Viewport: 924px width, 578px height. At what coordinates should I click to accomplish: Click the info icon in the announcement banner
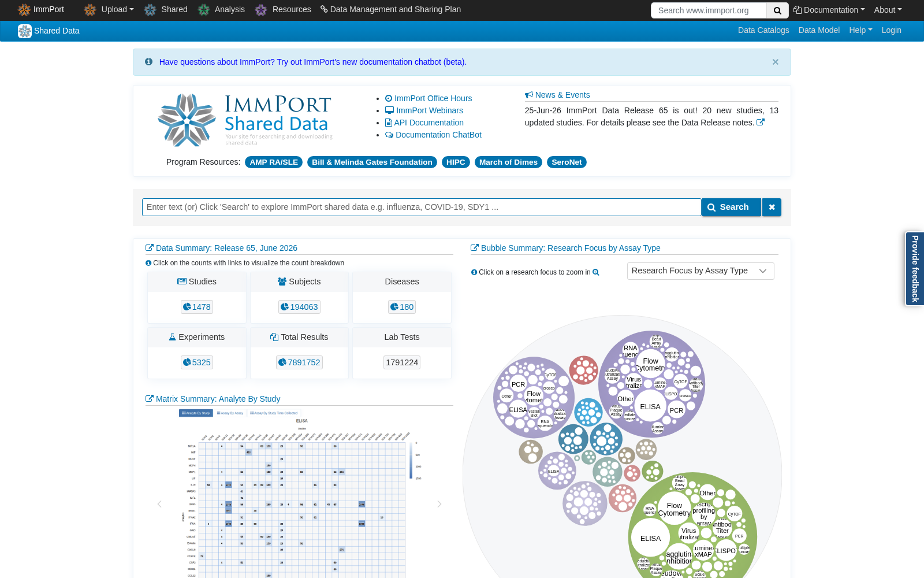click(x=148, y=62)
